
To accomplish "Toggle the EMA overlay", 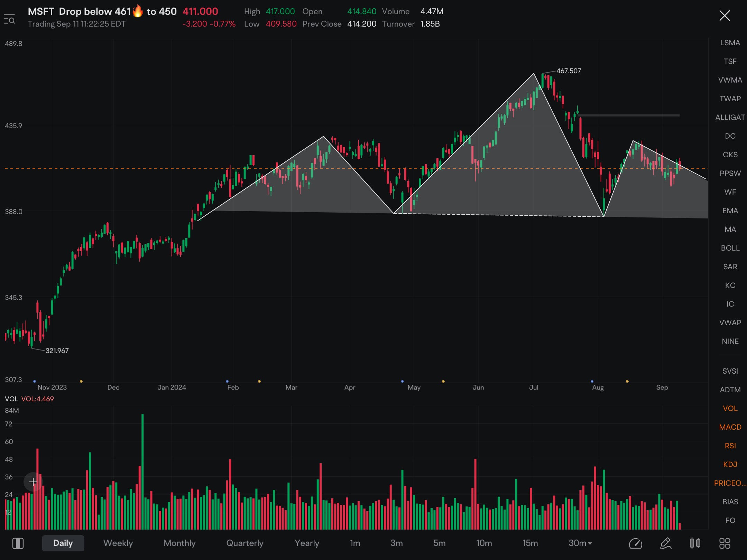I will click(x=730, y=211).
